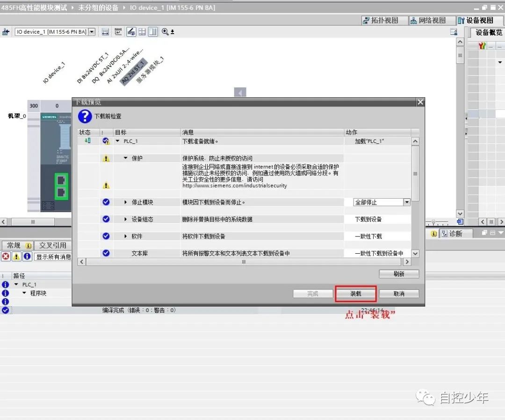Click the eye icon to show device labels

click(131, 32)
